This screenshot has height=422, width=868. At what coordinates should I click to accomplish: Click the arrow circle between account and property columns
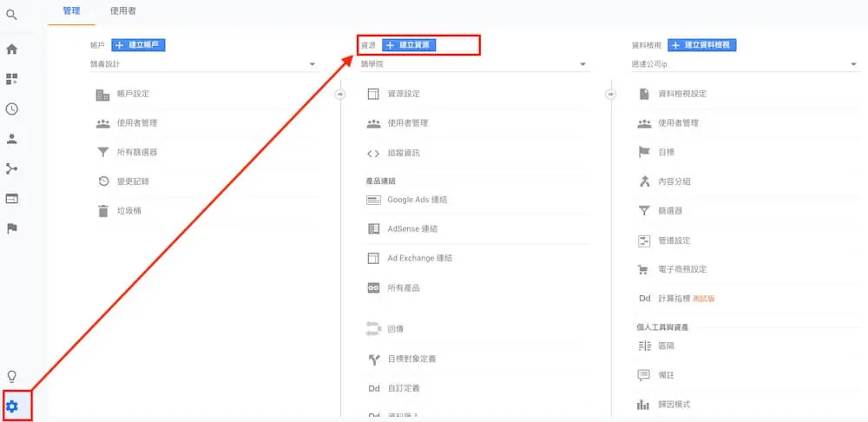pos(340,94)
